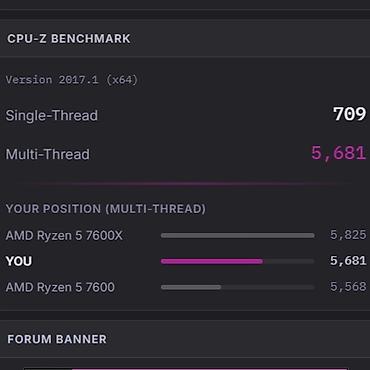The width and height of the screenshot is (370, 370).
Task: Click the 5,825 score for Ryzen 7600X
Action: pyautogui.click(x=348, y=235)
